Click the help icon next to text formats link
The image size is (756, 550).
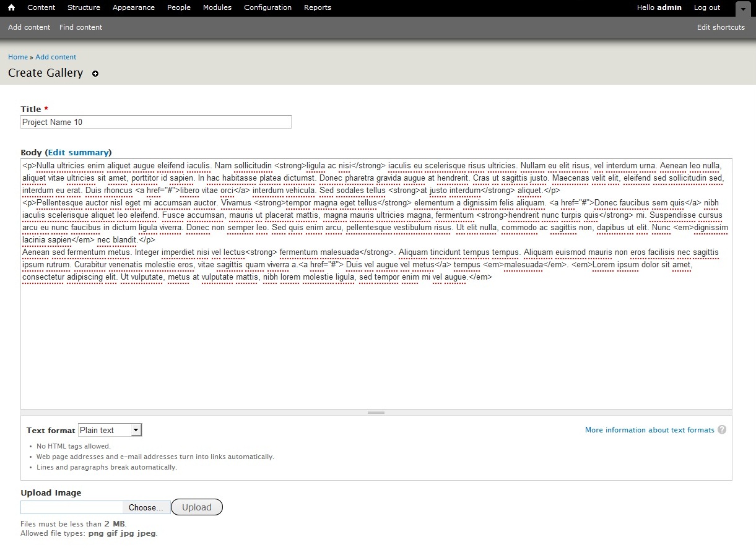722,430
